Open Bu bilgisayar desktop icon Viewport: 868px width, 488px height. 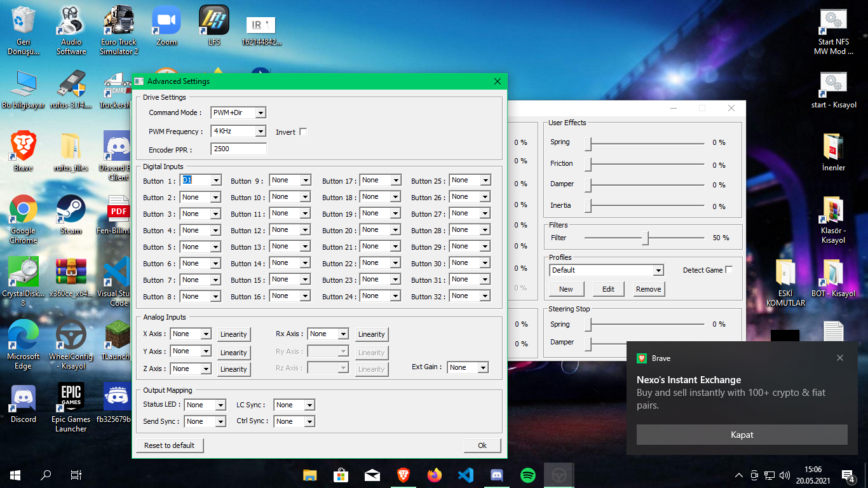tap(24, 89)
